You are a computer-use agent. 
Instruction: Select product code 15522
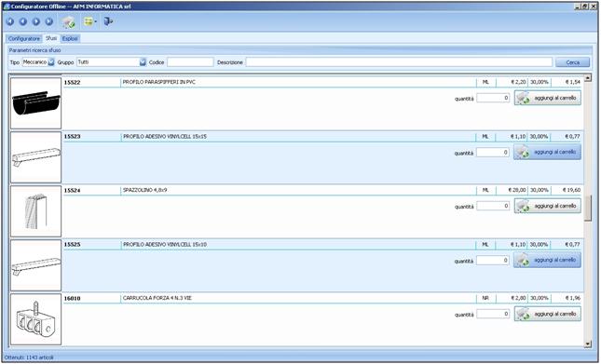click(72, 82)
